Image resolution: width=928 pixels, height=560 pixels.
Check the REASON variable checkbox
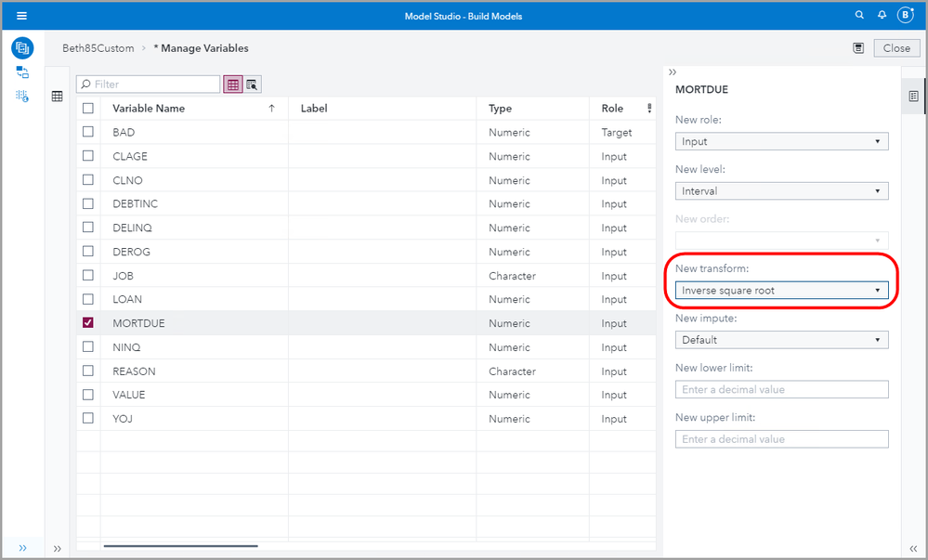(88, 371)
